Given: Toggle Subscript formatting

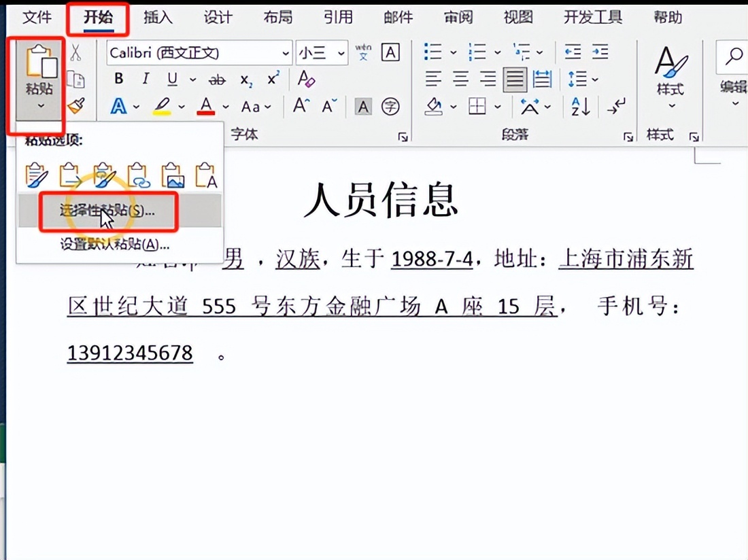Looking at the screenshot, I should point(246,80).
